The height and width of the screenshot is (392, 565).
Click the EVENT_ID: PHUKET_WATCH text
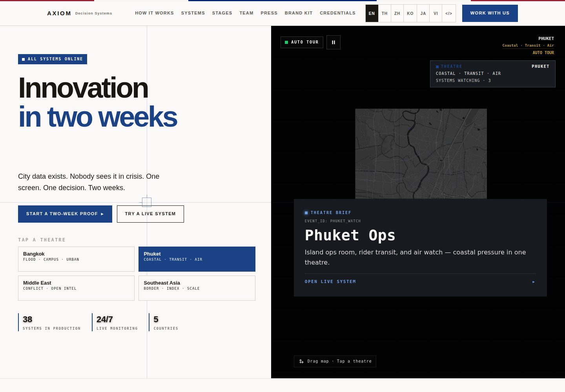pos(333,221)
